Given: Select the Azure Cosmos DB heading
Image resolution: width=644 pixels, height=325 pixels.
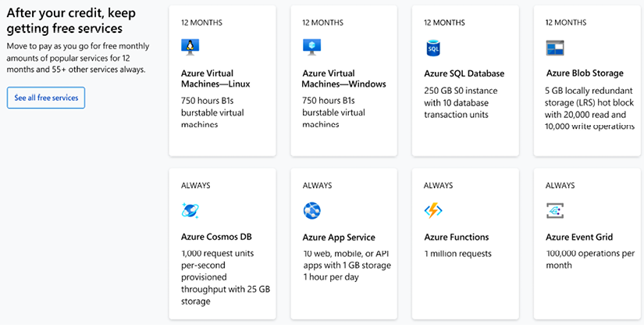Looking at the screenshot, I should click(216, 237).
